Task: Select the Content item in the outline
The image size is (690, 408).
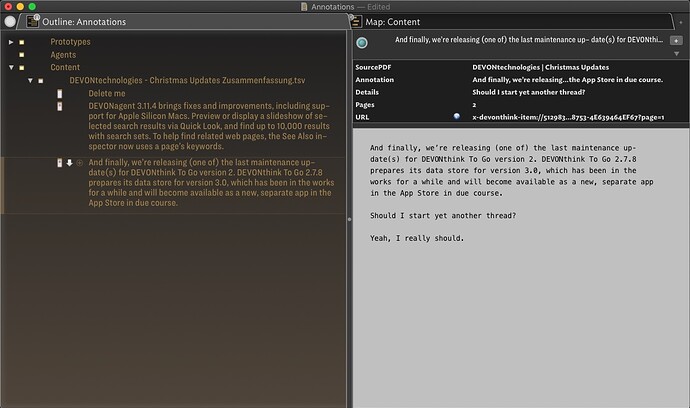Action: coord(65,67)
